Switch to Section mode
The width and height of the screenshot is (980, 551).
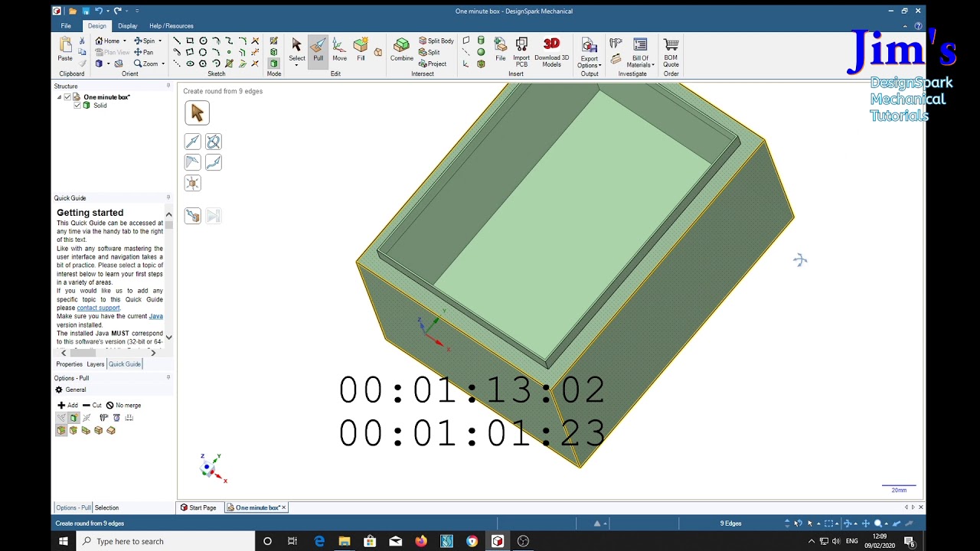pos(273,52)
